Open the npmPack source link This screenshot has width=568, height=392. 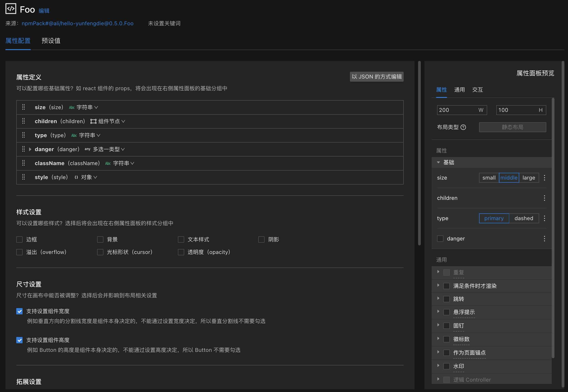78,23
